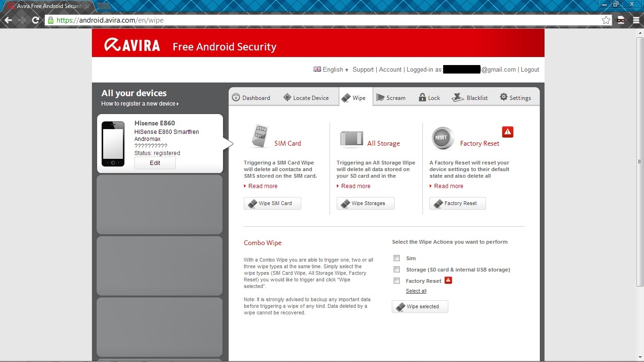Click the All Storage heading text
The width and height of the screenshot is (644, 362).
click(383, 143)
